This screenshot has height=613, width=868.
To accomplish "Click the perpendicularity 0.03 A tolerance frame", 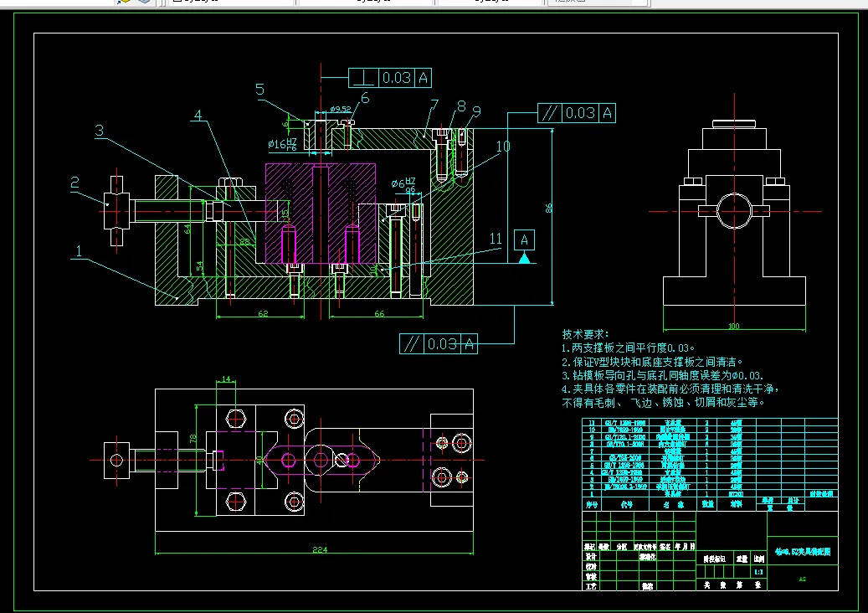I will [390, 78].
